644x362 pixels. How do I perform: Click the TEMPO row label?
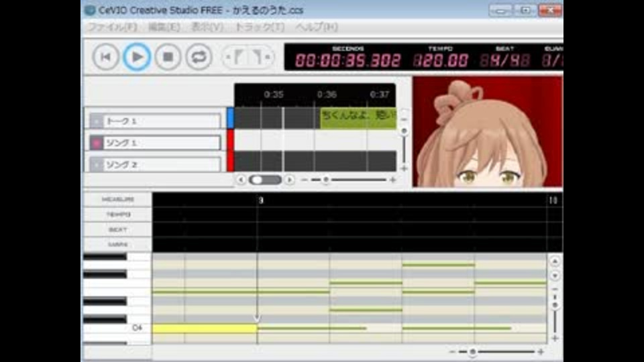[x=118, y=215]
